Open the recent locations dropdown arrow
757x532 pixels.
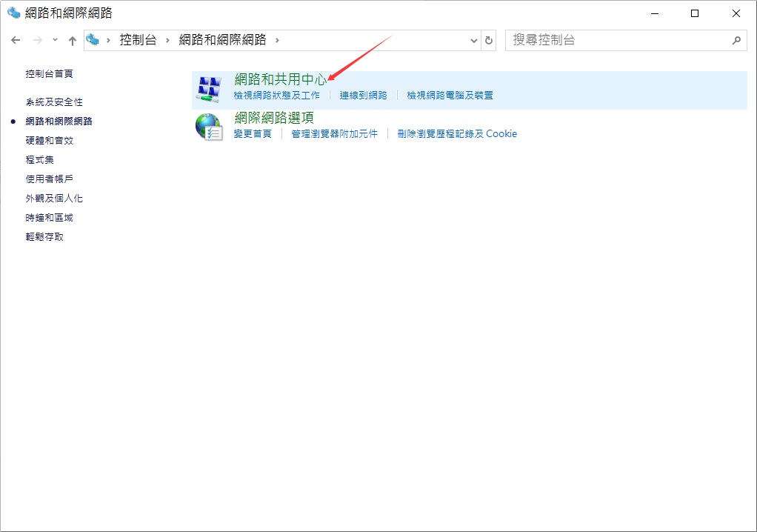55,39
